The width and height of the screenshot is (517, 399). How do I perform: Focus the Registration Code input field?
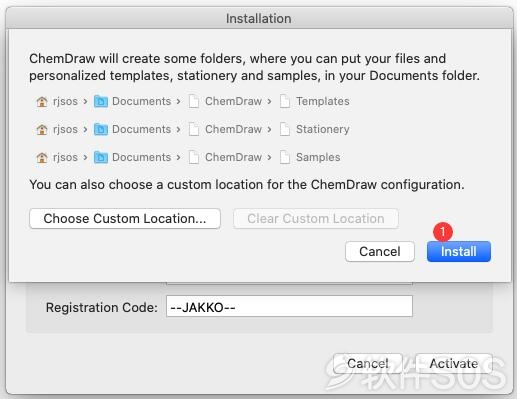click(289, 306)
